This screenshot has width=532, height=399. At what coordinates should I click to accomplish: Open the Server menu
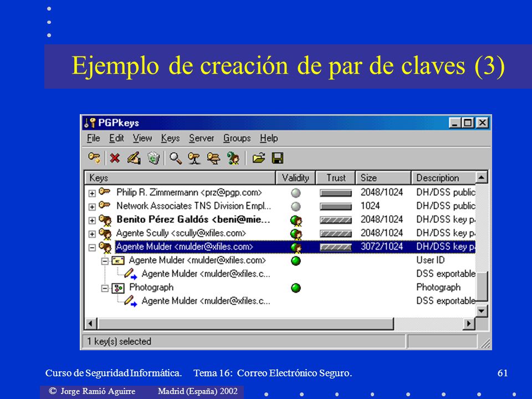[x=202, y=138]
